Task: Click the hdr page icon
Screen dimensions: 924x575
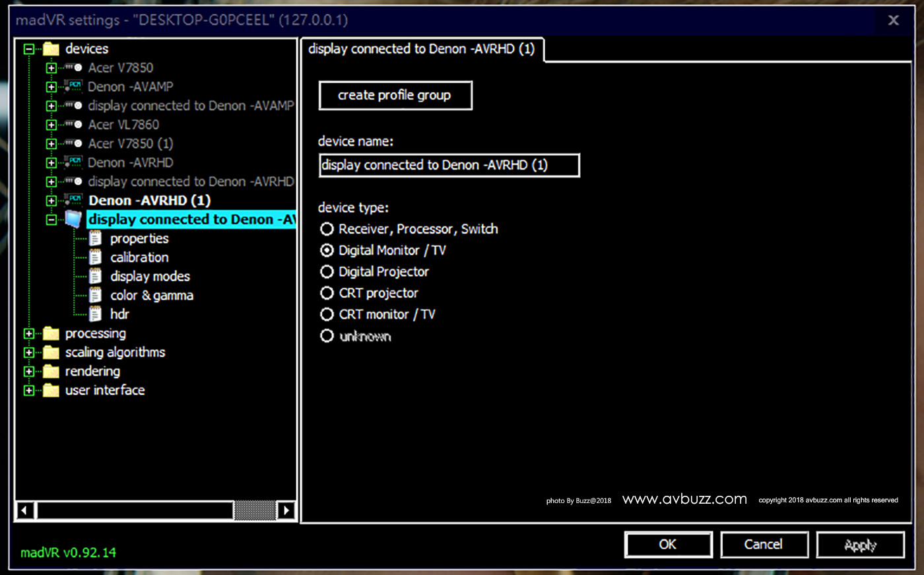Action: (96, 314)
